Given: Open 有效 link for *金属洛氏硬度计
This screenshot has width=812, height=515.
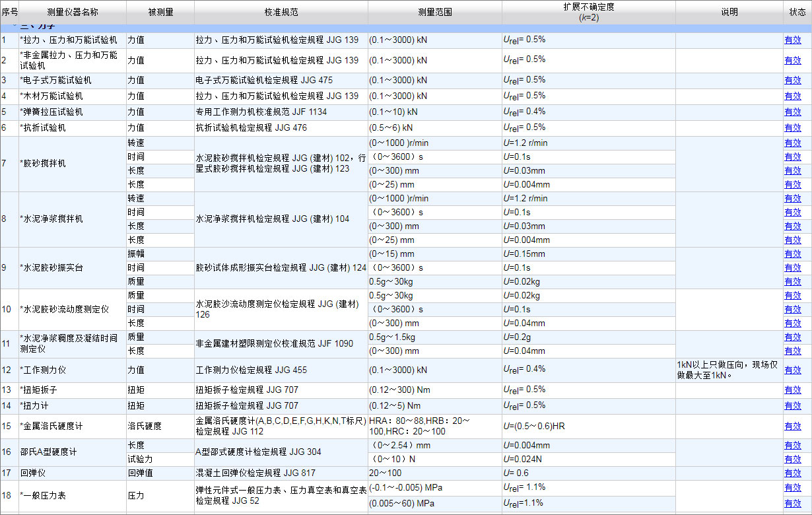Looking at the screenshot, I should 792,427.
